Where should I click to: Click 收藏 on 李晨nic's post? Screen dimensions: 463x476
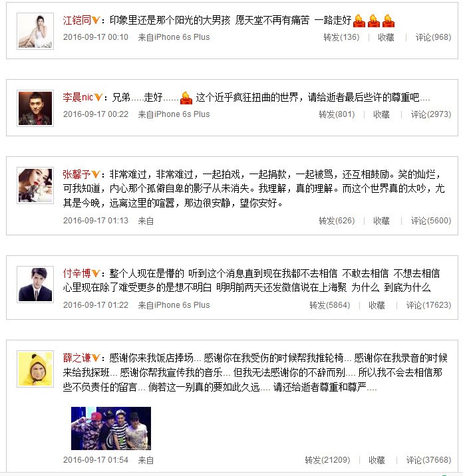coord(381,114)
